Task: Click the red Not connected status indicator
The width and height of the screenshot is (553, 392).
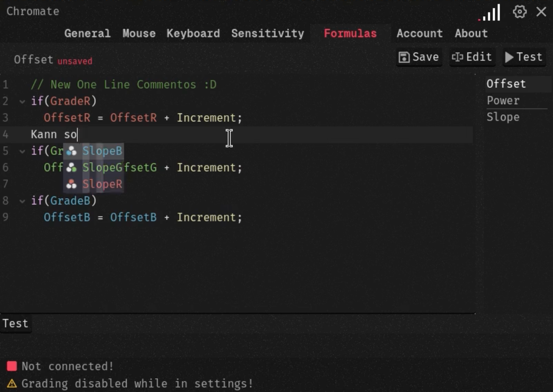Action: coord(12,366)
